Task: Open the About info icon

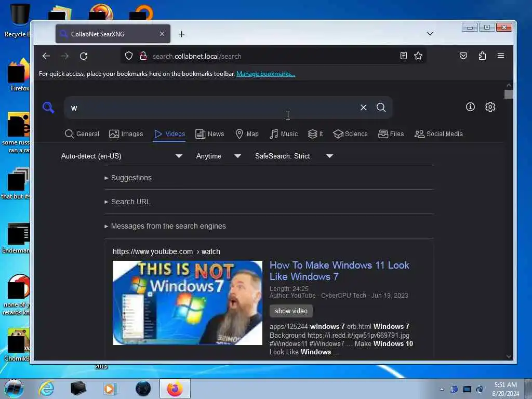Action: pyautogui.click(x=470, y=107)
